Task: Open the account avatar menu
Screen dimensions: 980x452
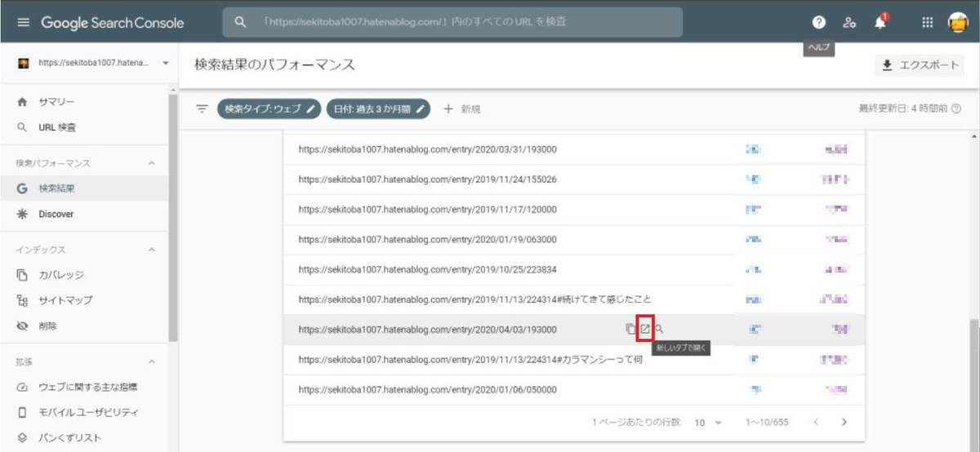Action: [957, 23]
